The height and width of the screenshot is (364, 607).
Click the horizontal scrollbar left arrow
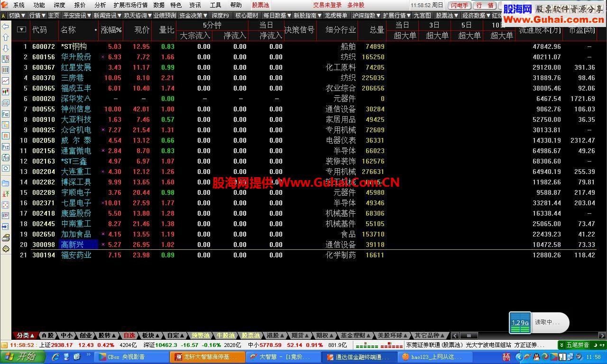point(455,336)
